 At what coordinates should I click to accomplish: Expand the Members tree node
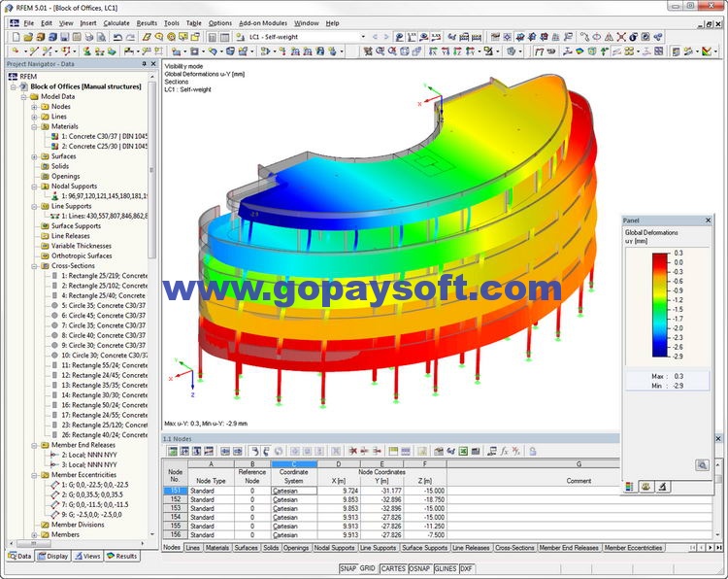[34, 534]
